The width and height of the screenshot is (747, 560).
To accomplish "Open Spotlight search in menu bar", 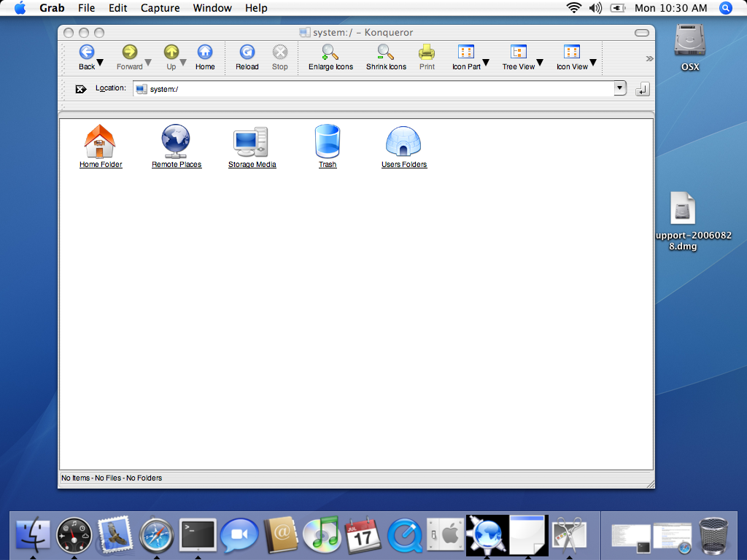I will click(x=725, y=8).
